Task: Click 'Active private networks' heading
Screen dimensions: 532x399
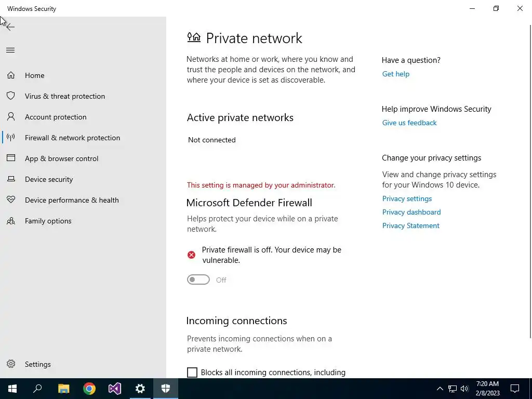Action: click(240, 117)
